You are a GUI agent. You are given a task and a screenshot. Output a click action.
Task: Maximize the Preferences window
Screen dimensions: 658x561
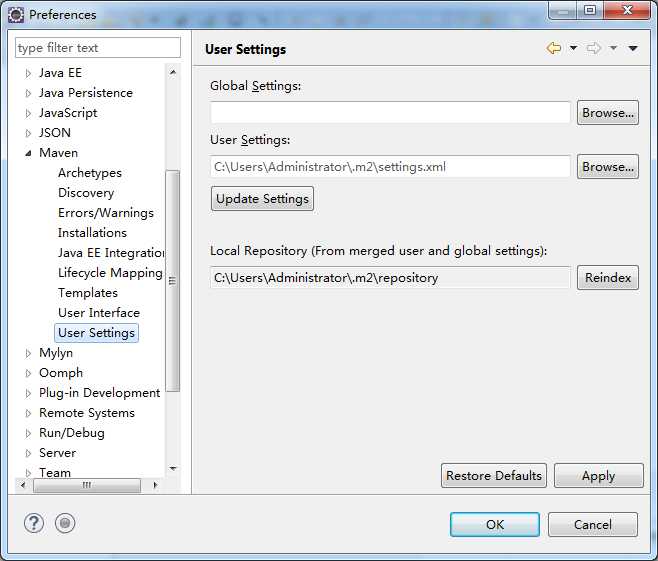pyautogui.click(x=590, y=10)
